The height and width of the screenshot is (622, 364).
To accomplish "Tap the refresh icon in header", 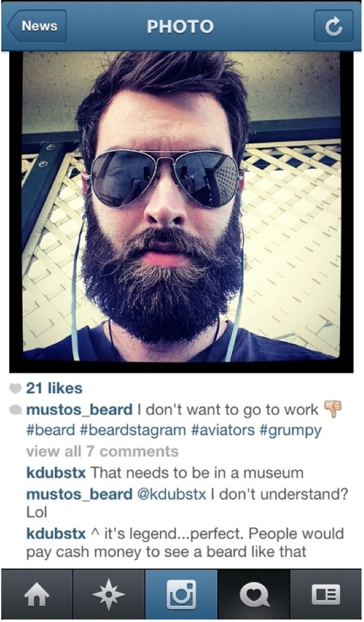I will 334,26.
